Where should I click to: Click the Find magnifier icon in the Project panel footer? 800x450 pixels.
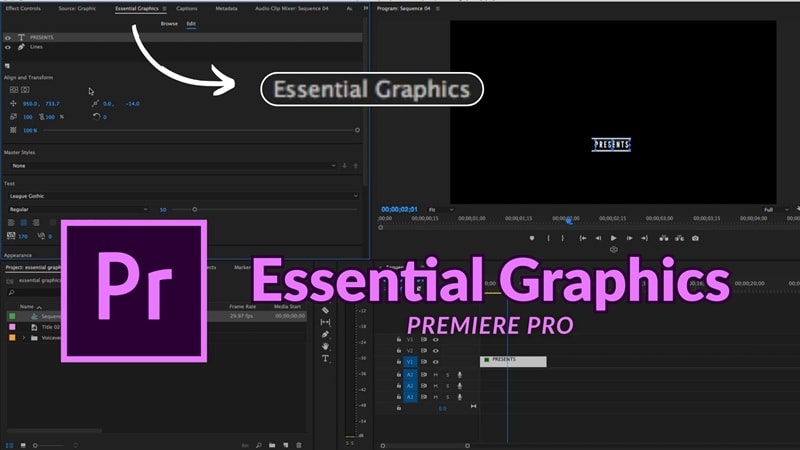[259, 445]
